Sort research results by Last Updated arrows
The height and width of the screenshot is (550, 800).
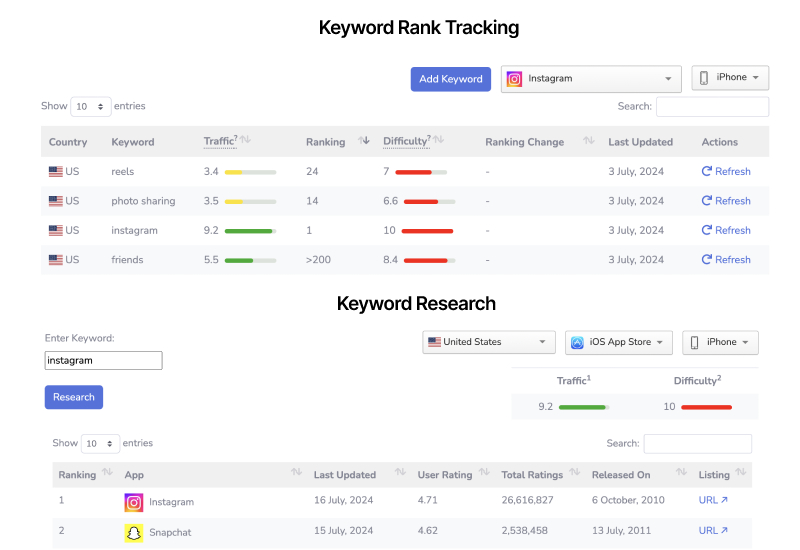coord(401,472)
